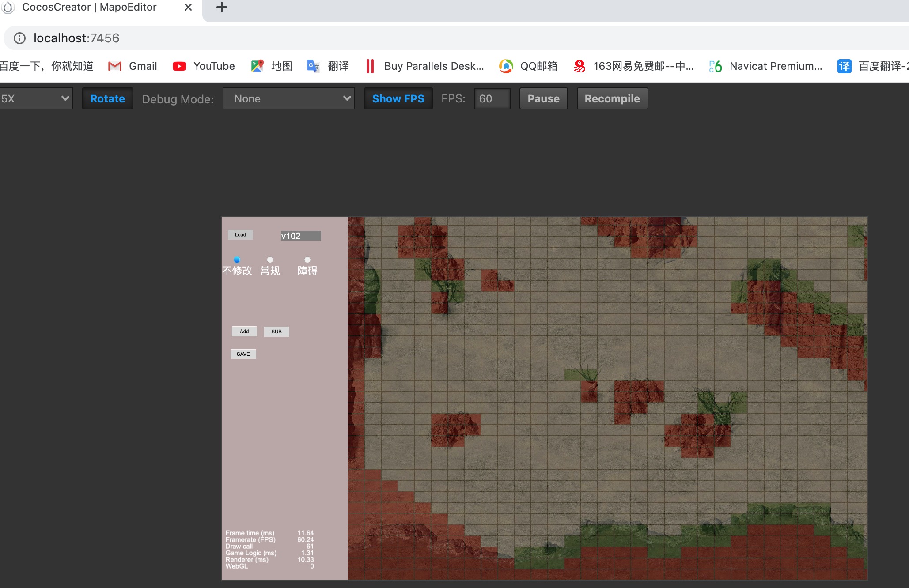This screenshot has height=588, width=909.
Task: Select the 障碍 radio button
Action: [x=307, y=260]
